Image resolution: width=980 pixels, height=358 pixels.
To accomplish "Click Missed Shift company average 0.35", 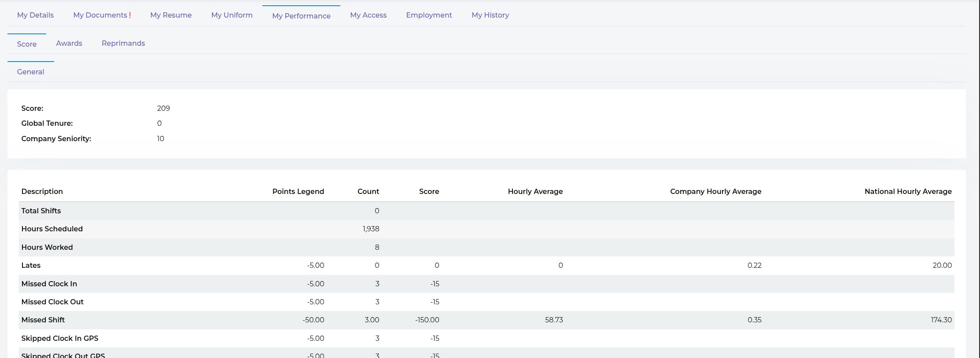I will (x=755, y=320).
